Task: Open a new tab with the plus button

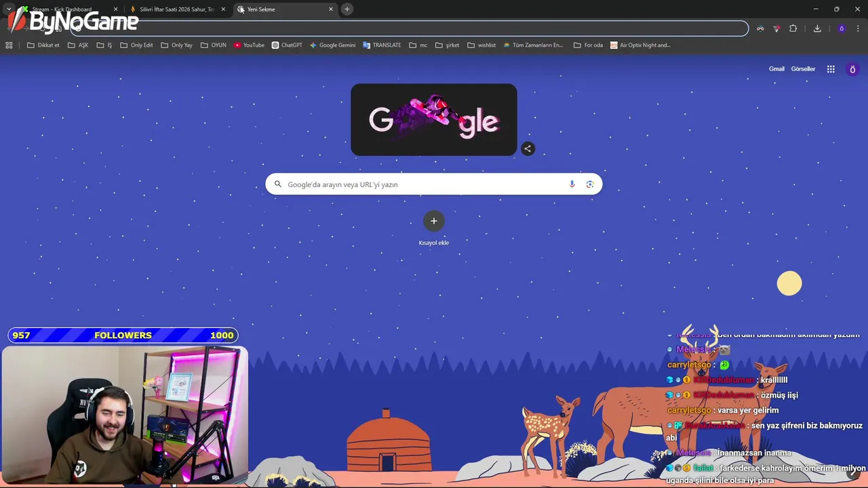Action: [x=347, y=9]
